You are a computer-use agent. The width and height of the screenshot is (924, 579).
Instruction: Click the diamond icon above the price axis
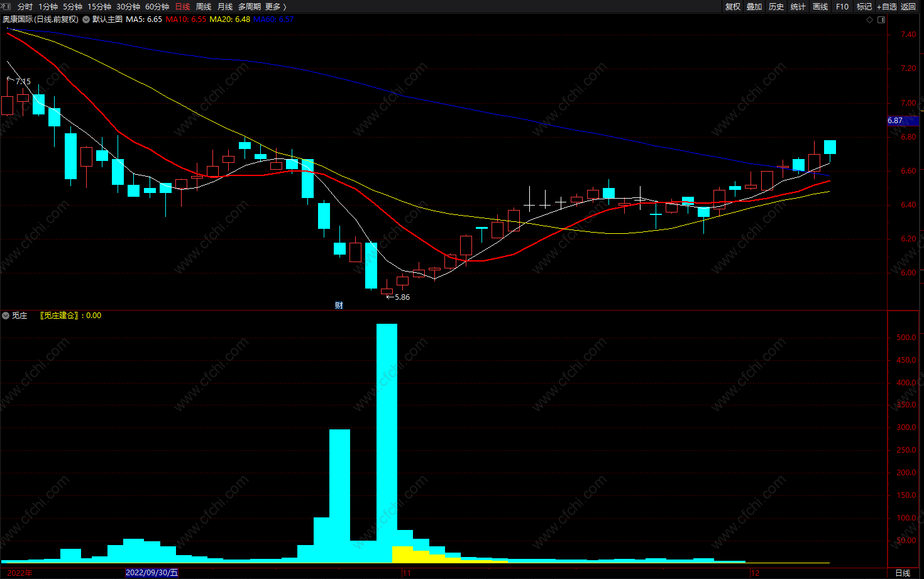click(x=870, y=19)
